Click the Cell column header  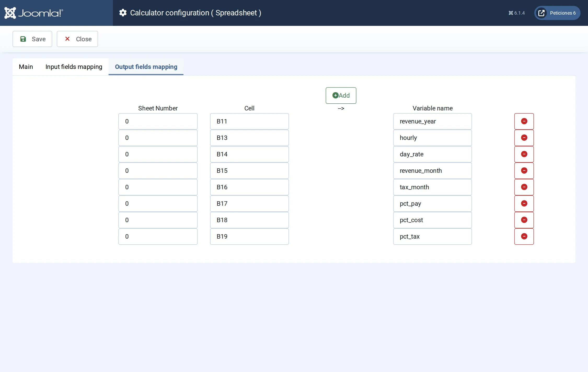click(249, 108)
